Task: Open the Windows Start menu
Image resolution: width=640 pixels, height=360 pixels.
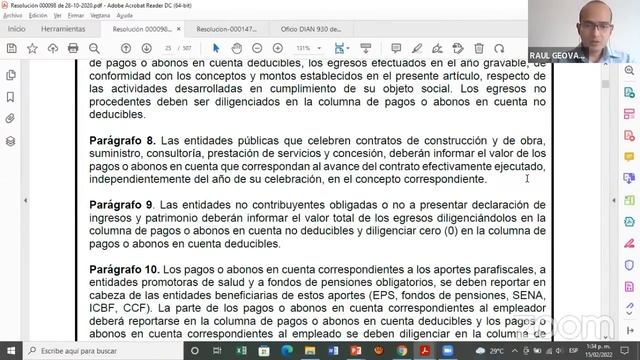Action: (x=11, y=351)
